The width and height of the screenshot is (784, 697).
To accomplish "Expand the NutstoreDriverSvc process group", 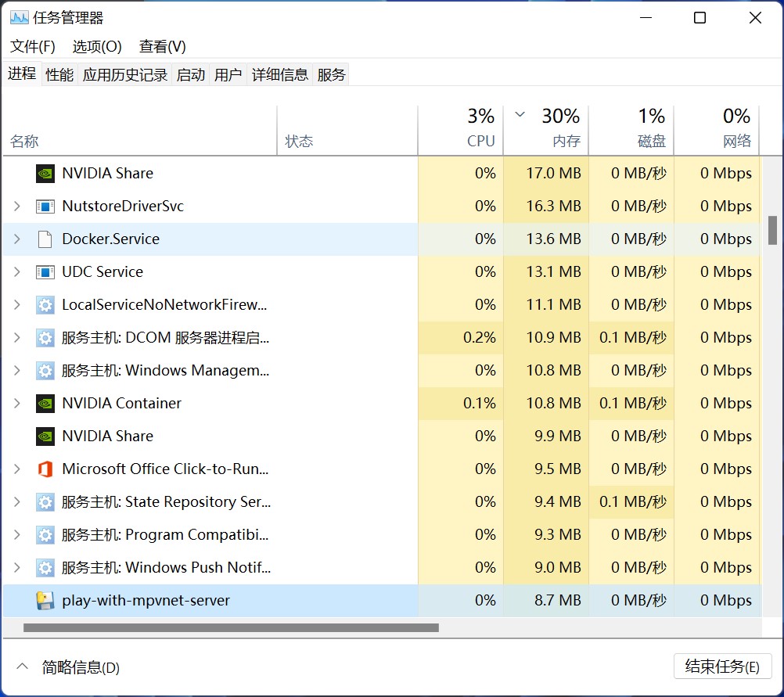I will point(17,206).
